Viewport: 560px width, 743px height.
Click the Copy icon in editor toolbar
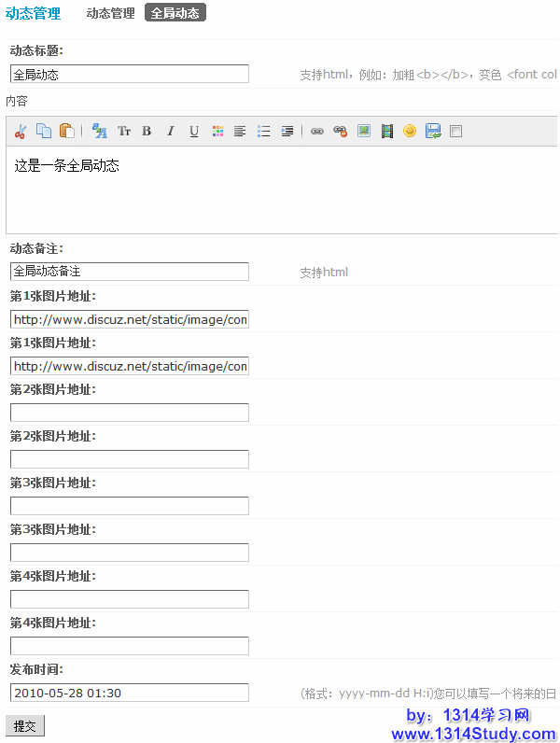44,132
